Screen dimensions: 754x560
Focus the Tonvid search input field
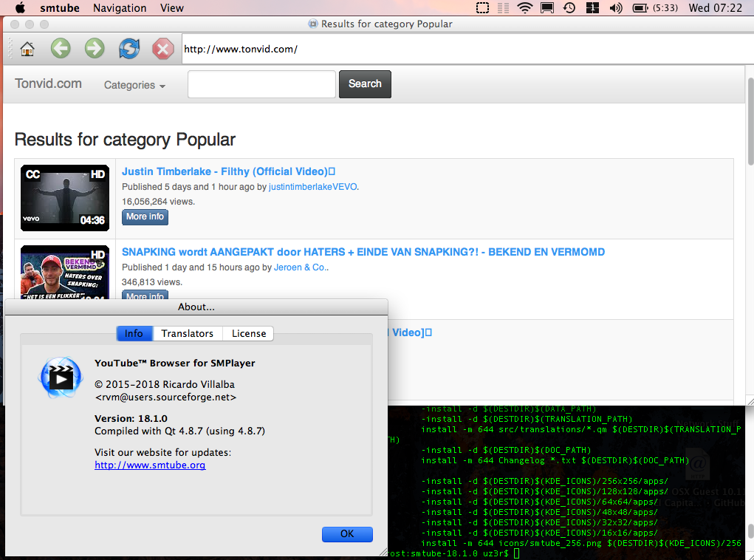[x=261, y=84]
